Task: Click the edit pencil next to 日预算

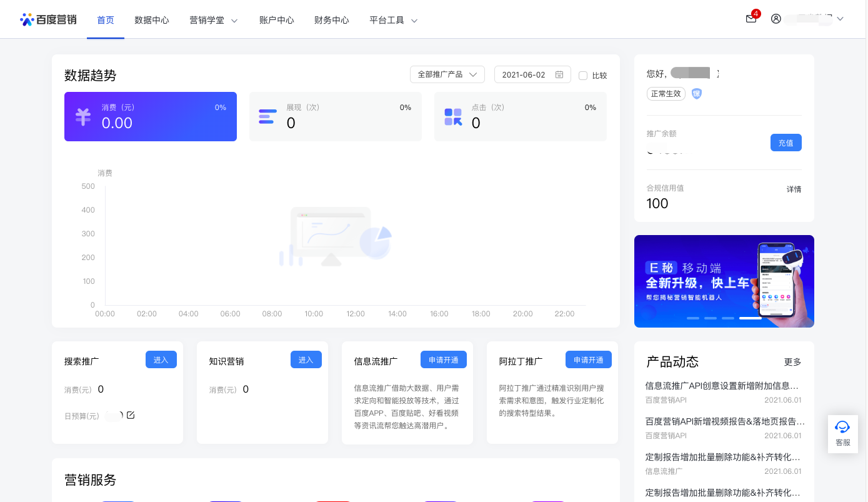Action: pyautogui.click(x=131, y=414)
